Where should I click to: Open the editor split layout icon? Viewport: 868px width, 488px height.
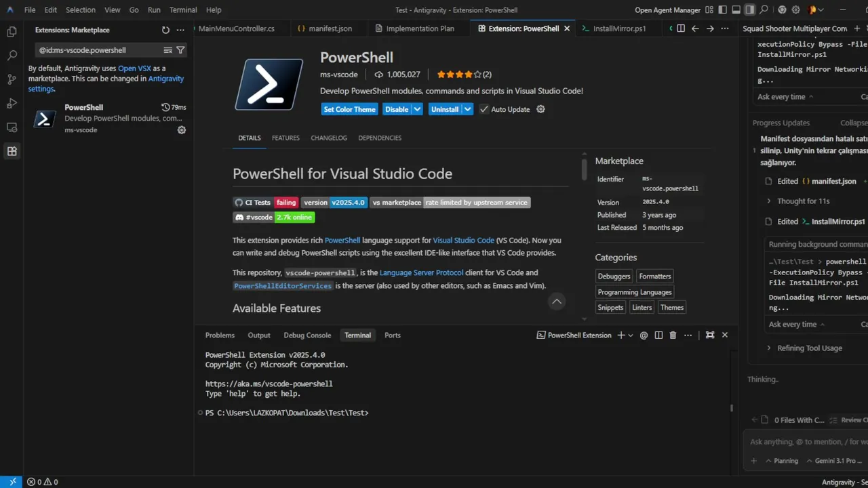(x=680, y=28)
